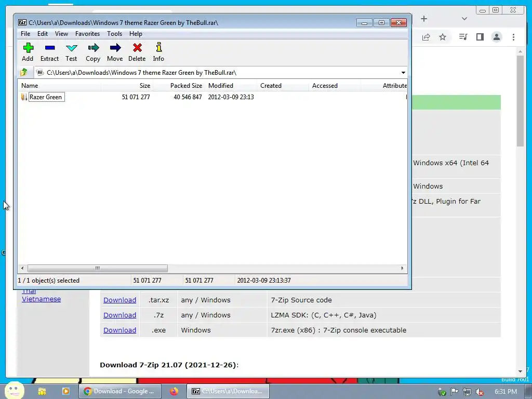Switch to 7-Zip taskbar button
Image resolution: width=532 pixels, height=399 pixels.
click(x=228, y=391)
